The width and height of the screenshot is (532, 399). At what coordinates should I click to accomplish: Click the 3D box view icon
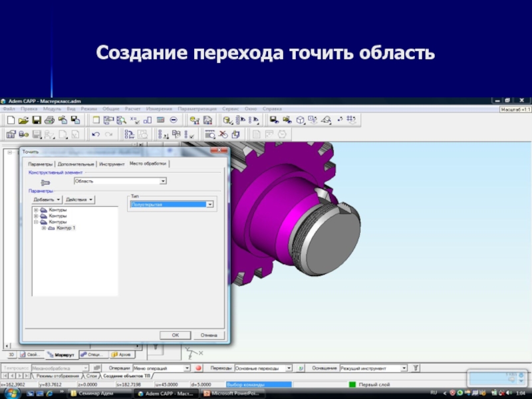pos(301,120)
